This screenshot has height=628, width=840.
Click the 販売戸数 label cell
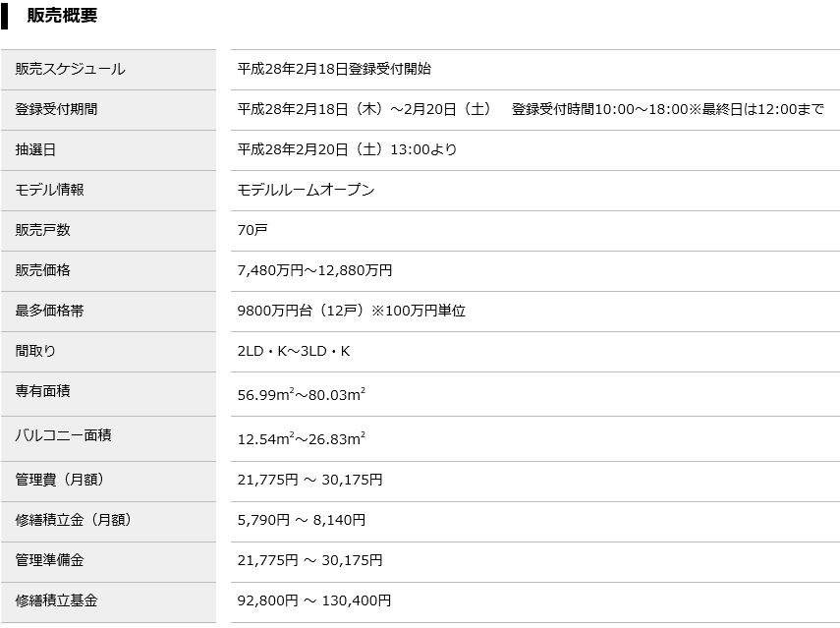(42, 230)
